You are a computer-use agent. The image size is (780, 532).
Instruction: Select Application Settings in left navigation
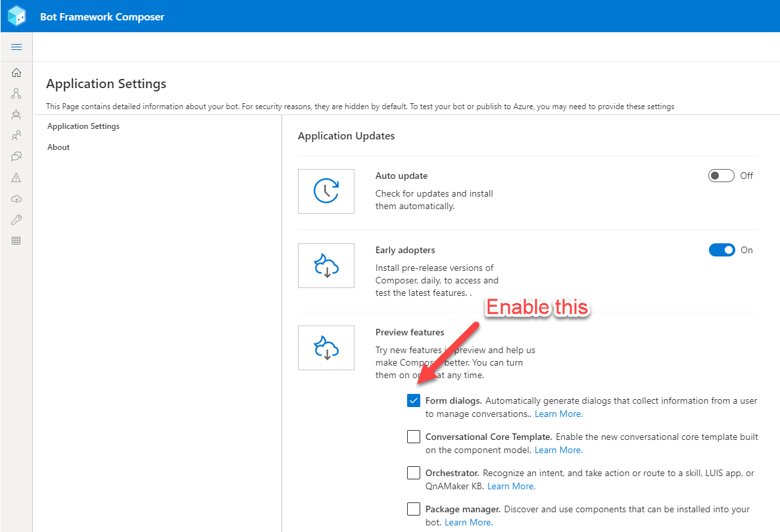click(x=84, y=126)
